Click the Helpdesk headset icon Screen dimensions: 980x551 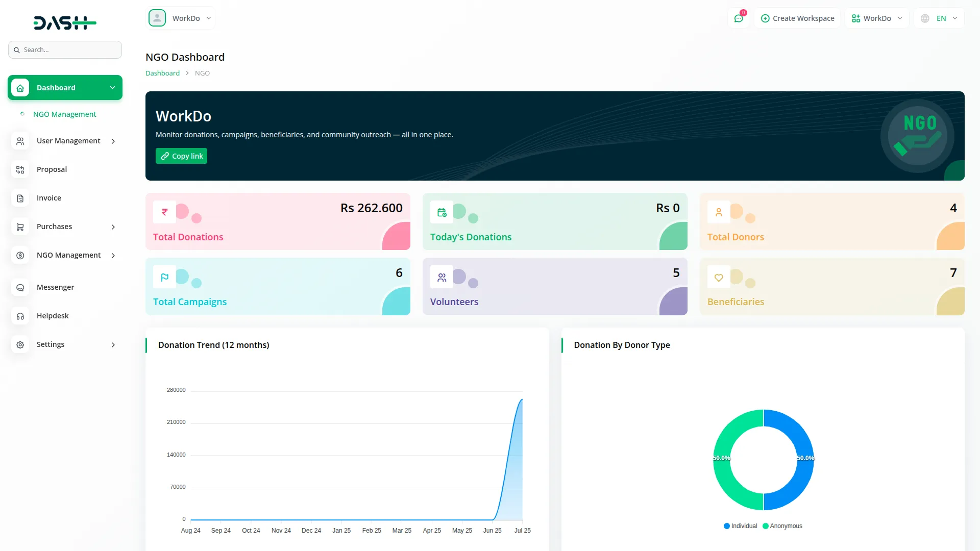[x=20, y=316]
